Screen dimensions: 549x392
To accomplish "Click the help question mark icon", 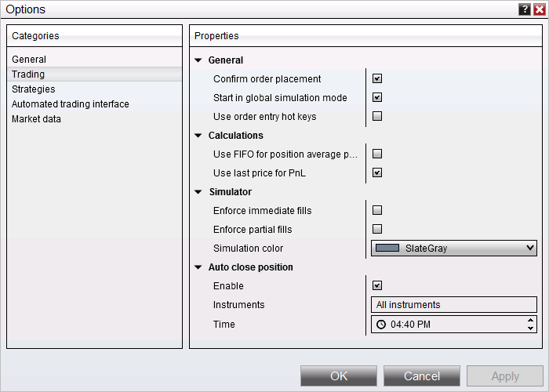I will (x=525, y=9).
